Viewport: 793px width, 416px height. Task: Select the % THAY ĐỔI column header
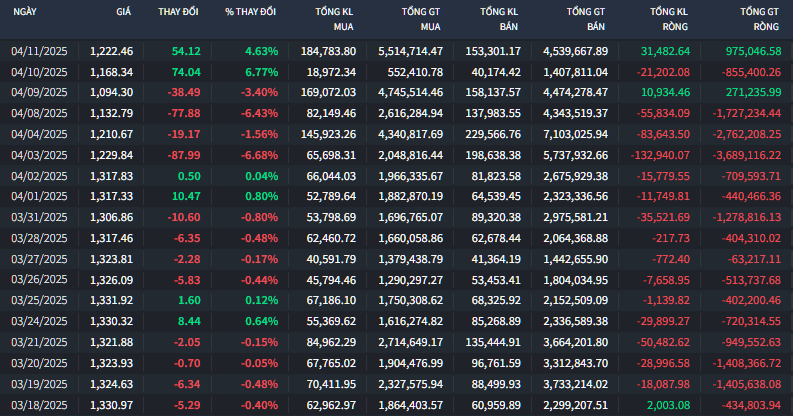coord(250,12)
